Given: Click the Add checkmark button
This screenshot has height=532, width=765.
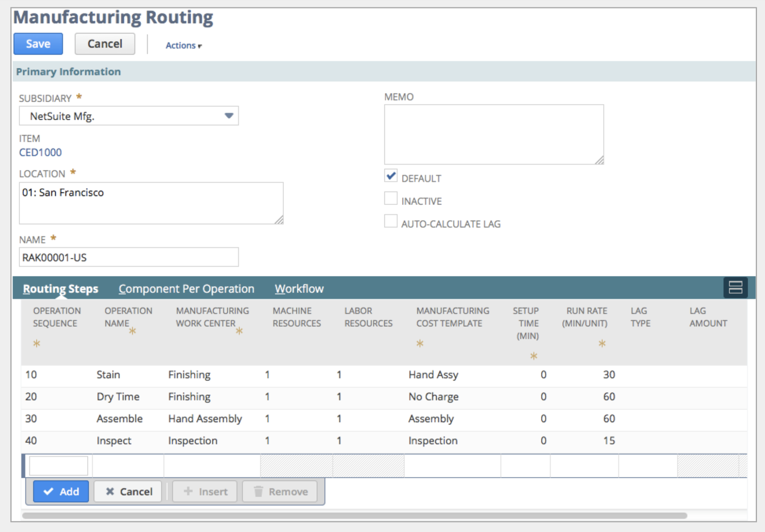Looking at the screenshot, I should point(61,491).
